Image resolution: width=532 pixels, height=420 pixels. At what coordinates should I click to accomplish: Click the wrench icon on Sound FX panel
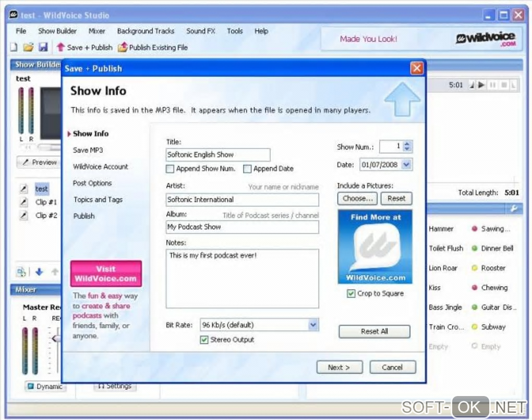(x=514, y=209)
